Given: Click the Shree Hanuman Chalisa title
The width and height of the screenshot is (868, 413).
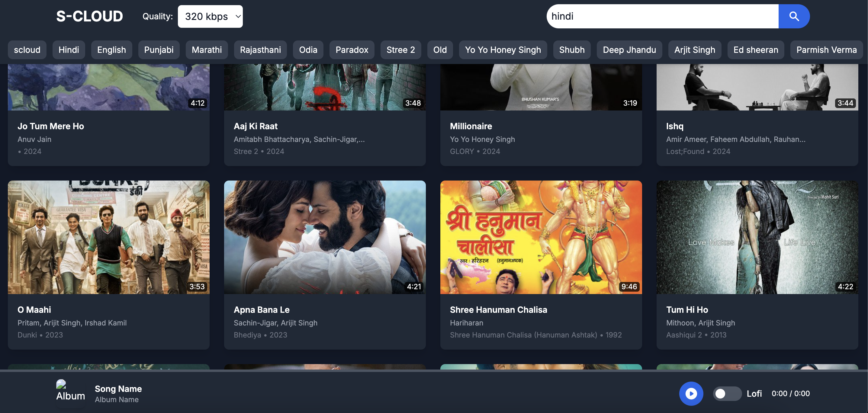Looking at the screenshot, I should click(499, 309).
